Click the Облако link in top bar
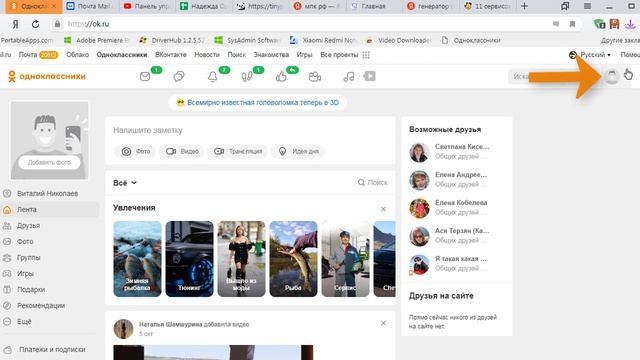640x360 pixels. pos(78,55)
